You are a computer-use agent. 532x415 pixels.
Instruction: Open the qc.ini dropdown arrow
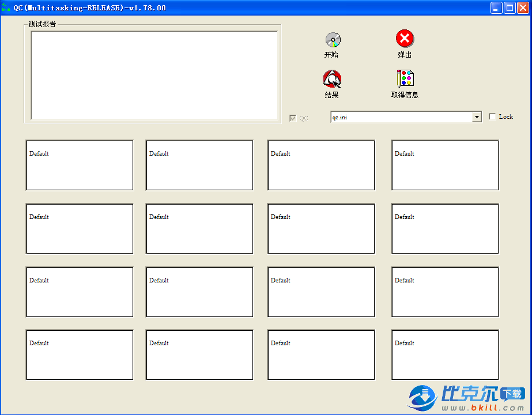click(477, 117)
